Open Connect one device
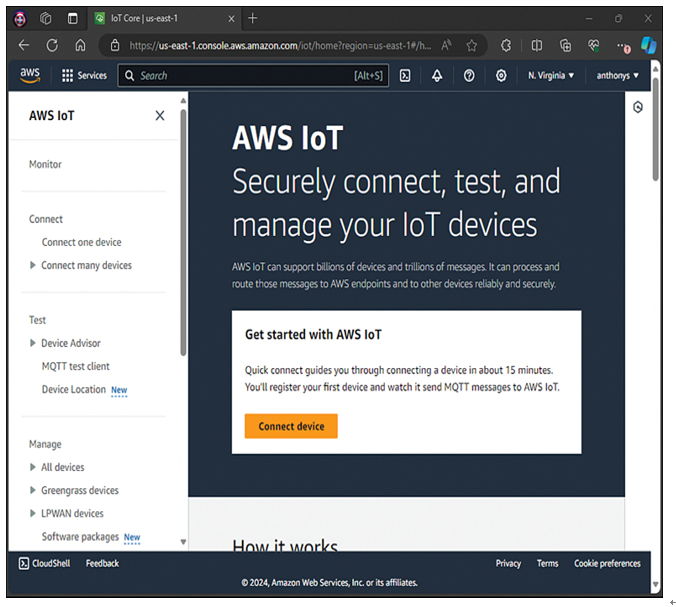The width and height of the screenshot is (676, 607). [81, 242]
